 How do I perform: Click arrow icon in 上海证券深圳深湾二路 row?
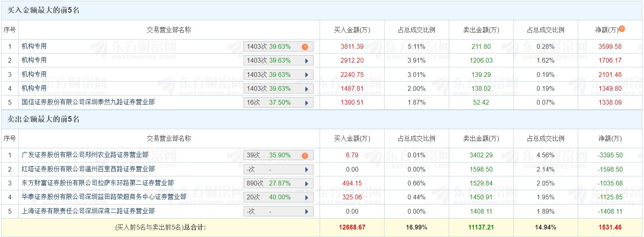(307, 212)
